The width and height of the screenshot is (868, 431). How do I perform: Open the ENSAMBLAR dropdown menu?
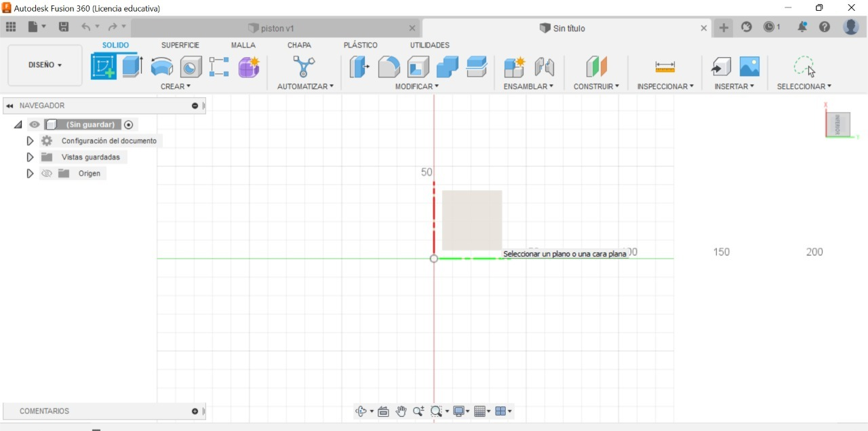[528, 86]
